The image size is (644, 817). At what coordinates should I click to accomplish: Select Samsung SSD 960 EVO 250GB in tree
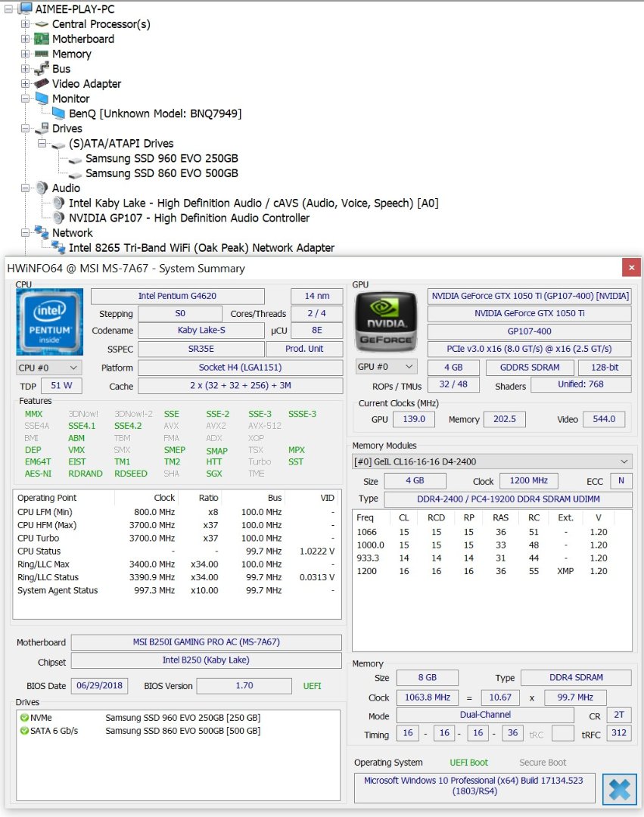(161, 158)
